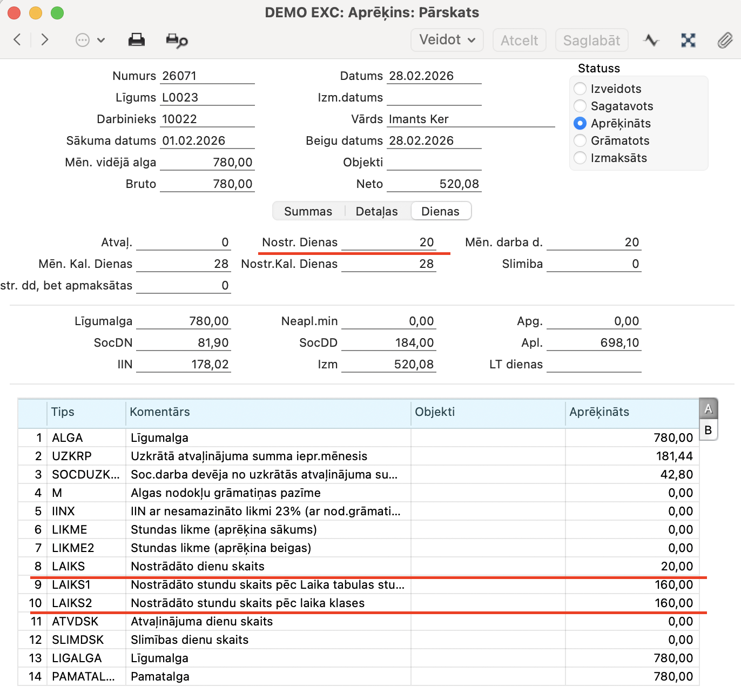Open the link manager cross icon
Image resolution: width=741 pixels, height=700 pixels.
[688, 40]
